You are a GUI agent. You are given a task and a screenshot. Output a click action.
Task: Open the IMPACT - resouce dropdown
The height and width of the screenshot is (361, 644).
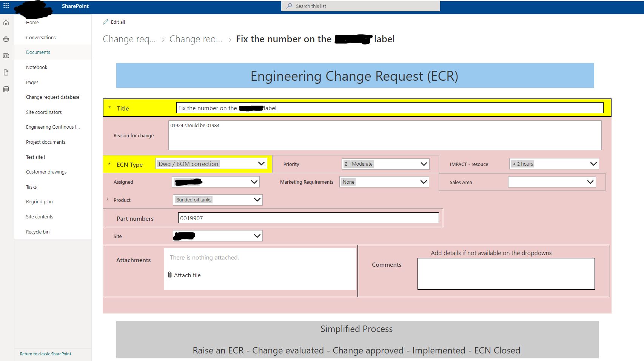pos(554,164)
